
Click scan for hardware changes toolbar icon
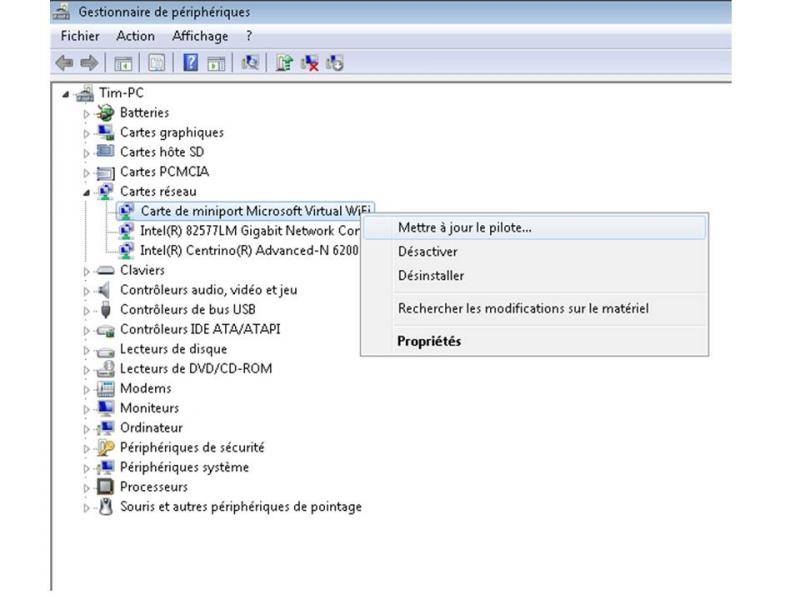pos(250,63)
